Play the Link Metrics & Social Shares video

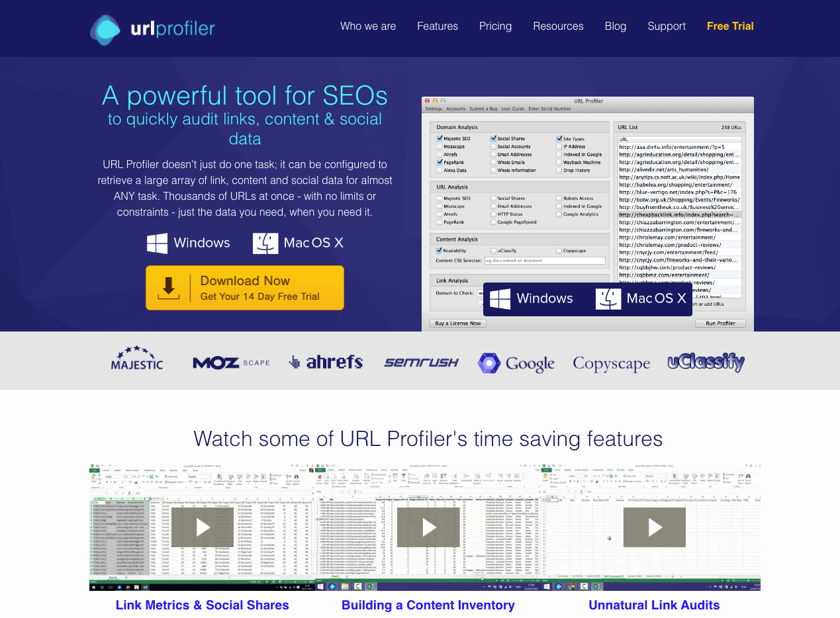[203, 527]
